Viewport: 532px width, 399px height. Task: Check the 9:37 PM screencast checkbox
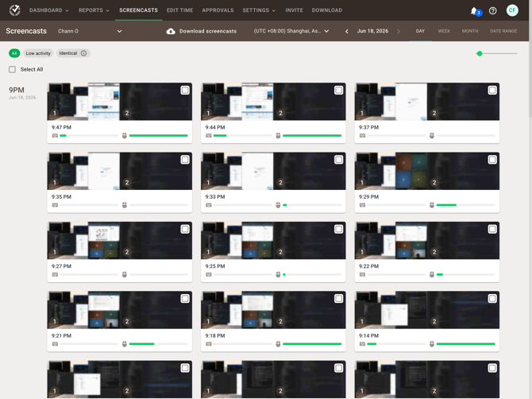(492, 90)
